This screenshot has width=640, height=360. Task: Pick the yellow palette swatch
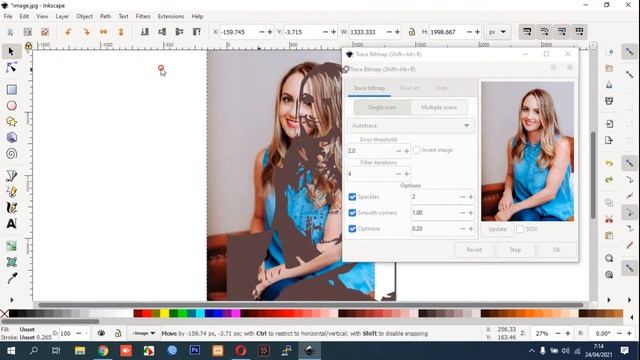click(x=164, y=313)
